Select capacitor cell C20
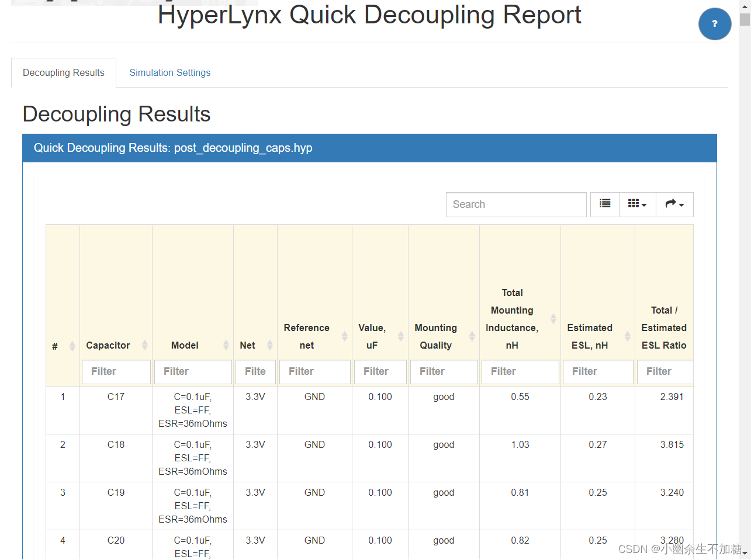 point(116,540)
